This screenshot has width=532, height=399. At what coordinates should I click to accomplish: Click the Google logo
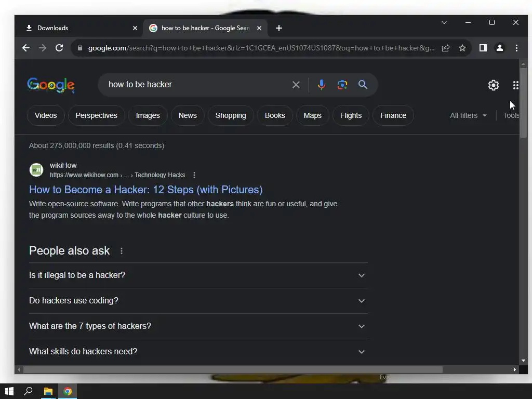click(50, 85)
